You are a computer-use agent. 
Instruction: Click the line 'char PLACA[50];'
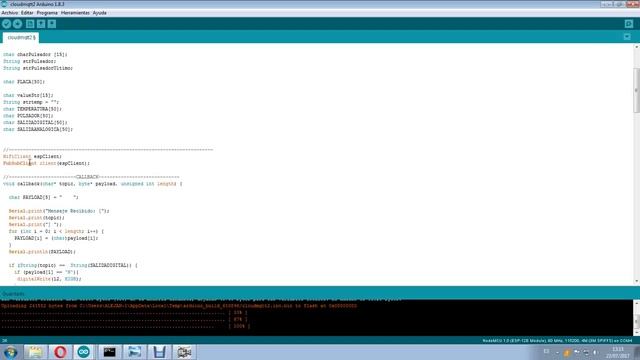pyautogui.click(x=24, y=82)
